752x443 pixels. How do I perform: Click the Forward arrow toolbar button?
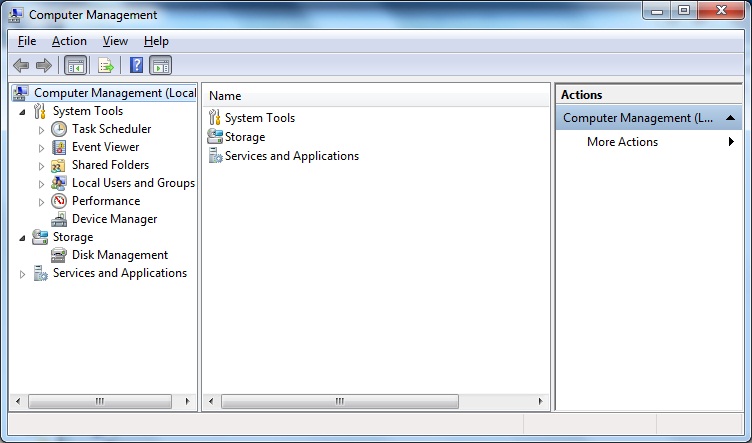[44, 65]
